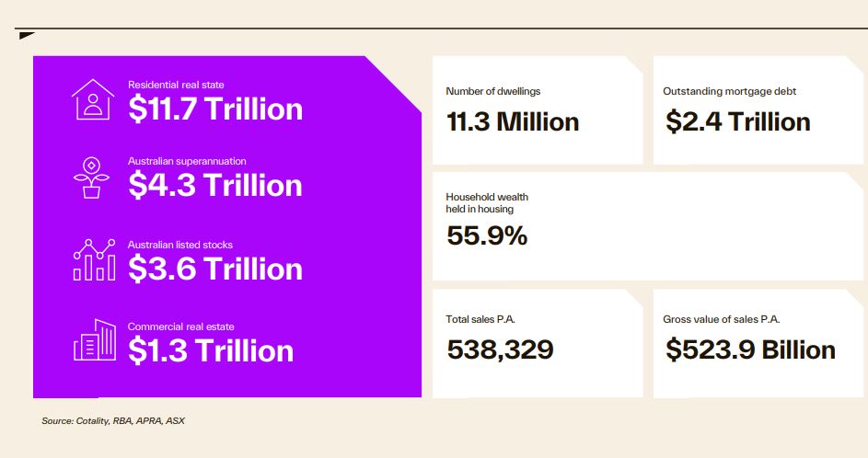Select the 538,329 total sales number
Screen dimensions: 868x458
click(x=500, y=350)
